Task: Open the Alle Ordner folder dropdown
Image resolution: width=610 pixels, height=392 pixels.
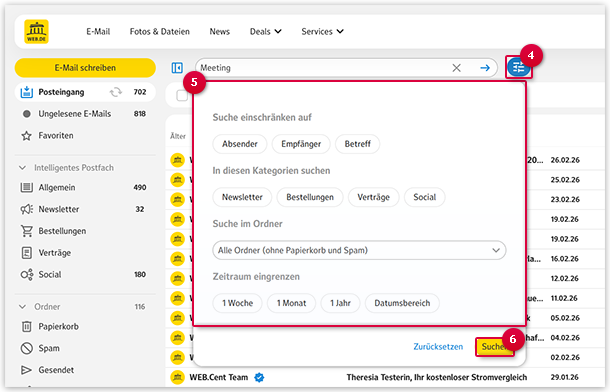Action: point(359,250)
